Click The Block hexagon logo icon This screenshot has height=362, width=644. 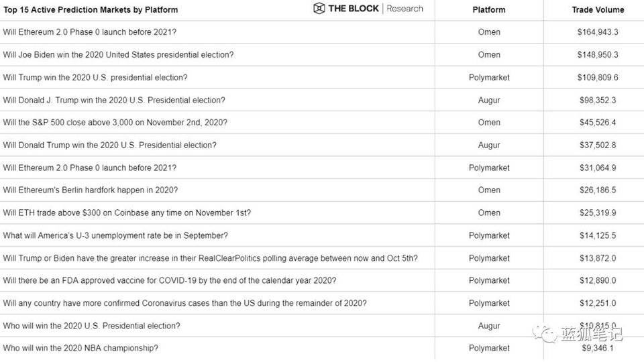(x=319, y=9)
